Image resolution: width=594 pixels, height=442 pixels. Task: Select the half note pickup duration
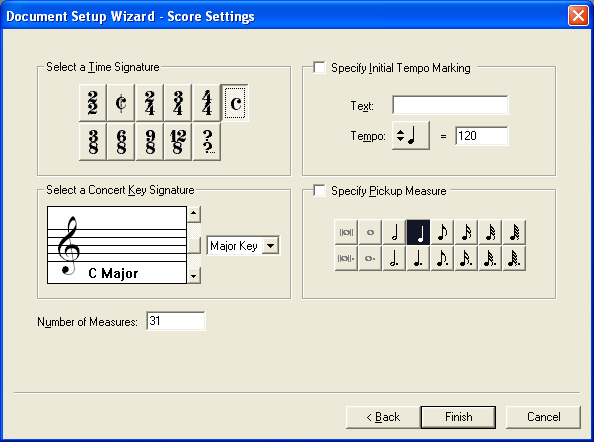coord(394,232)
